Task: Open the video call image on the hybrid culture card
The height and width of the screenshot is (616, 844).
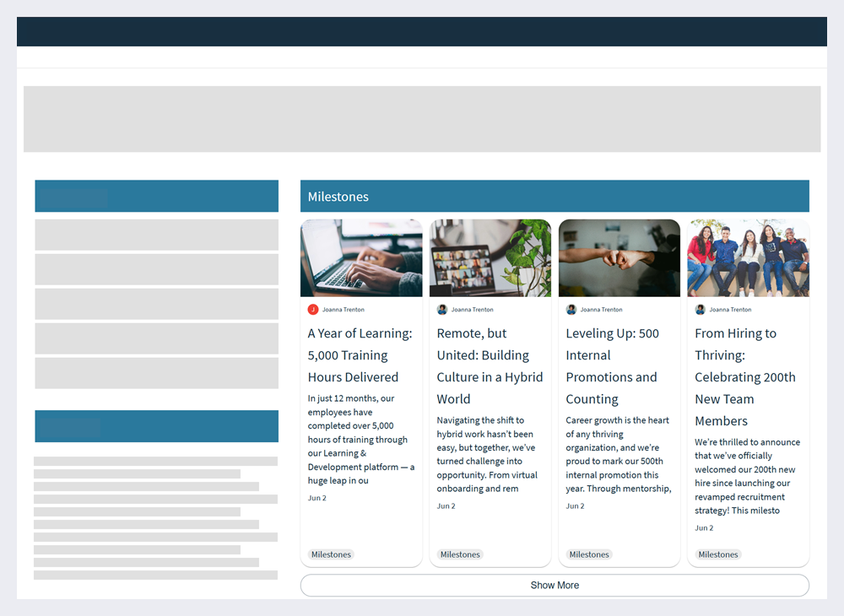Action: [490, 257]
